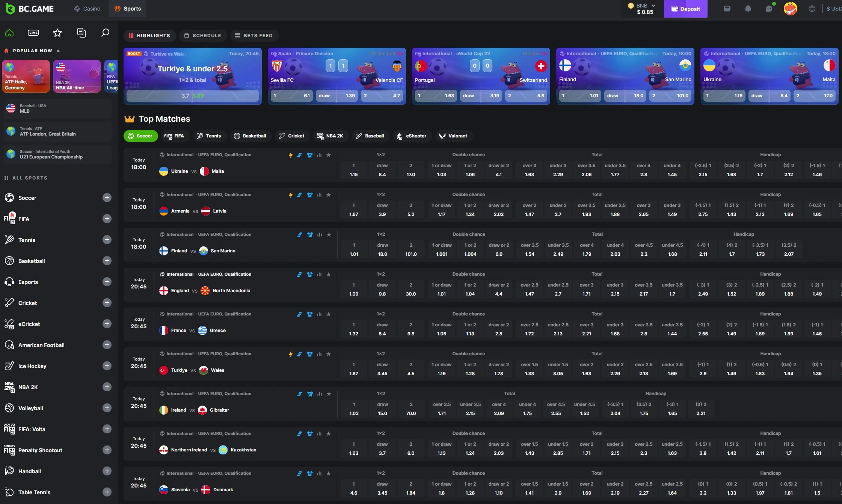Open statistics chart for Ukraine vs Malta

(319, 155)
